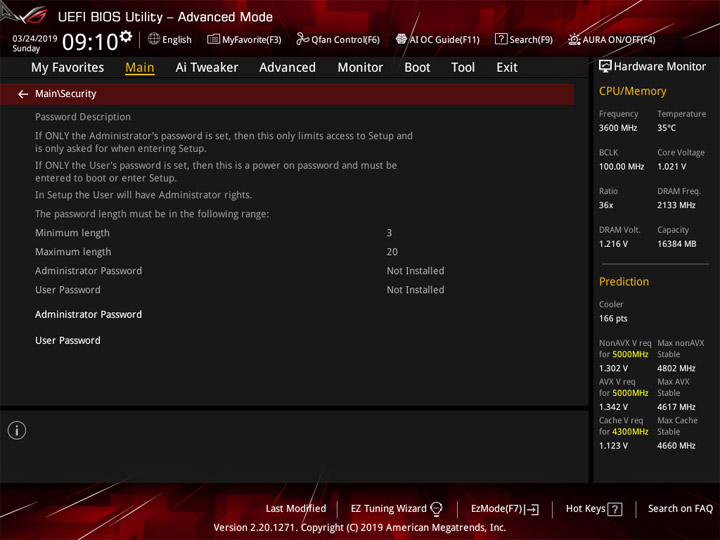Click the date 03/24/2019
This screenshot has height=540, width=720.
point(35,39)
